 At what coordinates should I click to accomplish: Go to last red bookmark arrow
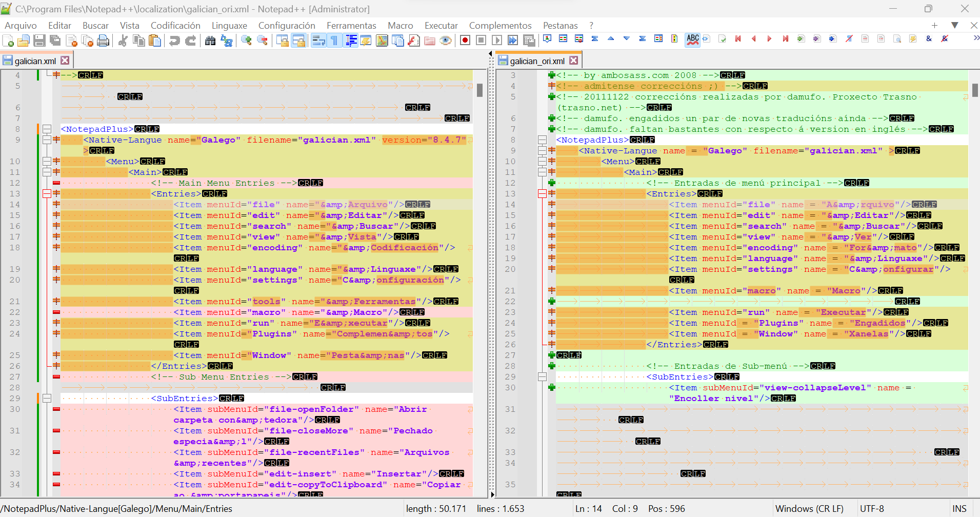tap(785, 39)
